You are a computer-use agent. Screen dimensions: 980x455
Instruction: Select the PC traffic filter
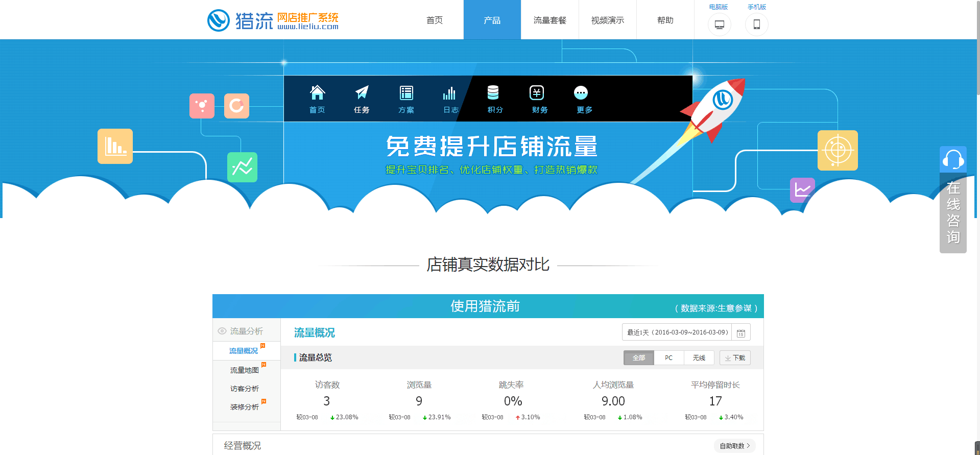[x=669, y=357]
